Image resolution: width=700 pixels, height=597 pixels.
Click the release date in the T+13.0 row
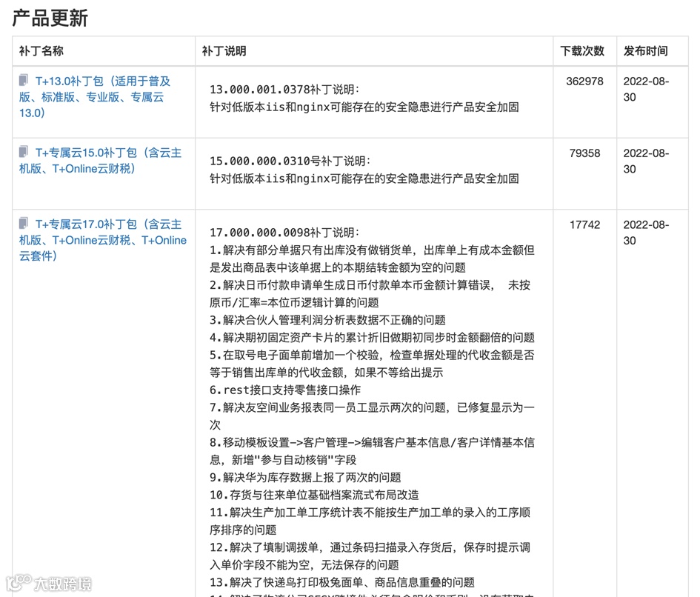coord(646,90)
